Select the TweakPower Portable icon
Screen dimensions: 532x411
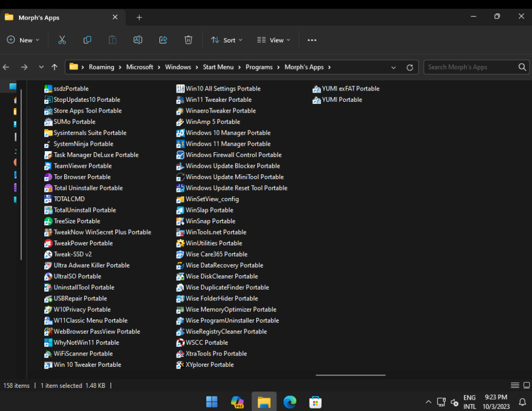tap(48, 243)
